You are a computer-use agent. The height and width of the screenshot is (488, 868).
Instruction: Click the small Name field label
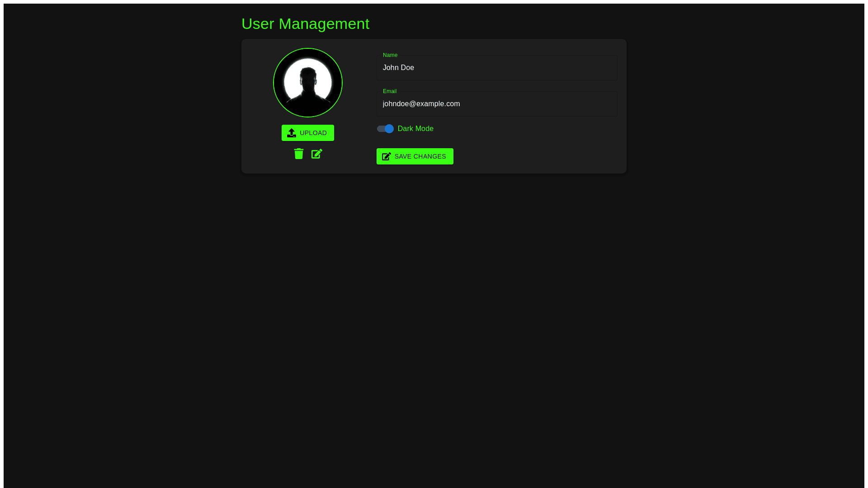point(390,55)
